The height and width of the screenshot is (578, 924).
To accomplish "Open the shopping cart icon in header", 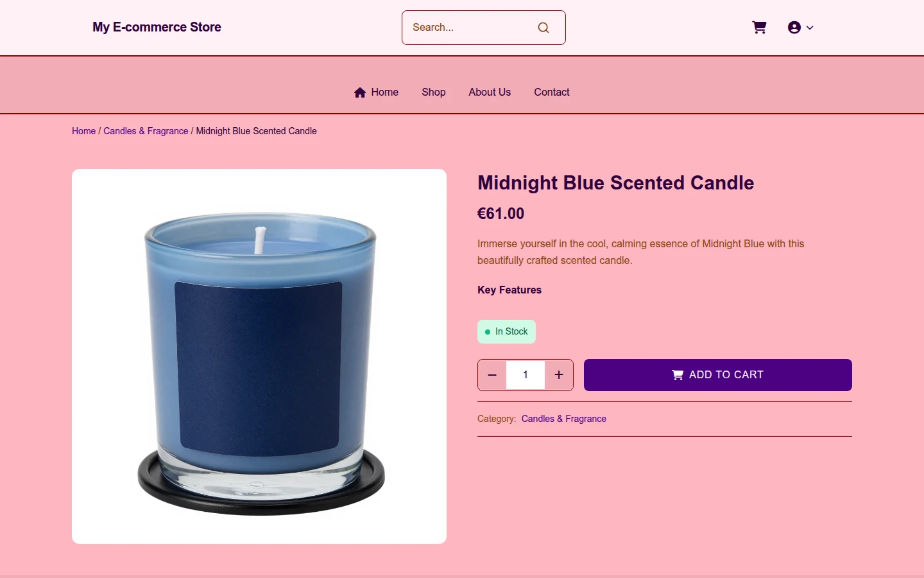I will coord(759,28).
